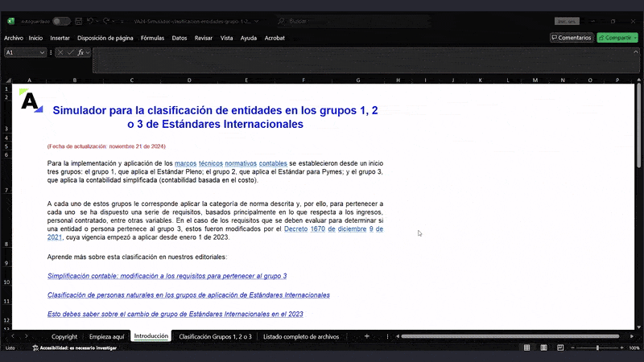Click next sheet navigation arrow
This screenshot has width=644, height=362.
26,336
